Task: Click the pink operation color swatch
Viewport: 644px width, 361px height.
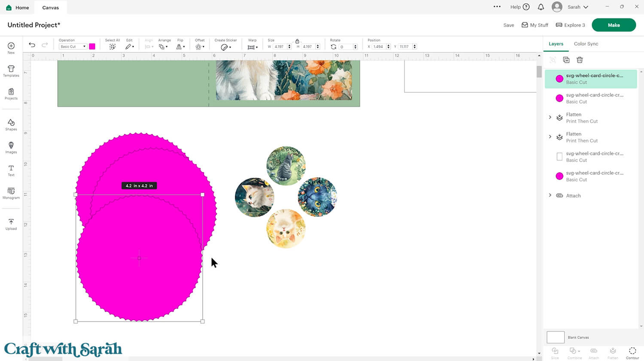Action: [92, 46]
